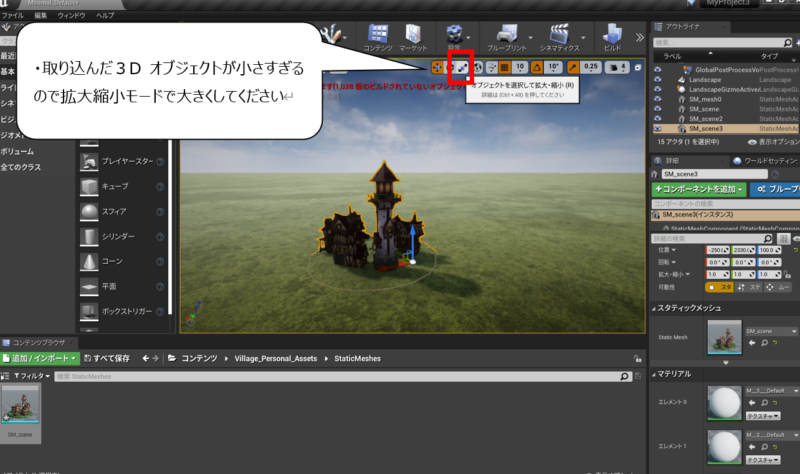This screenshot has height=474, width=800.
Task: Collapse the マテリアル section
Action: pyautogui.click(x=654, y=375)
